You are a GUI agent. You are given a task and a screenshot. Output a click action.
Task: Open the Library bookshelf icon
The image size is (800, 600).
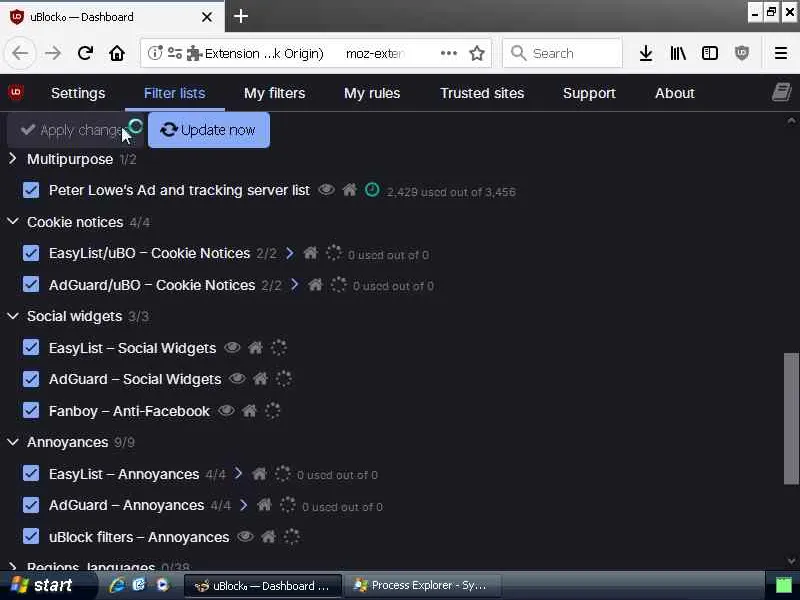pyautogui.click(x=678, y=53)
